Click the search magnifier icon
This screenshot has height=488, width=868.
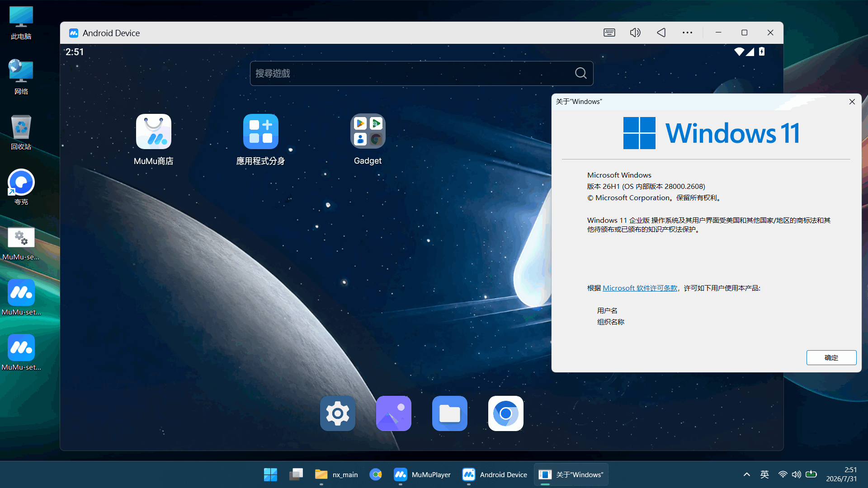581,73
